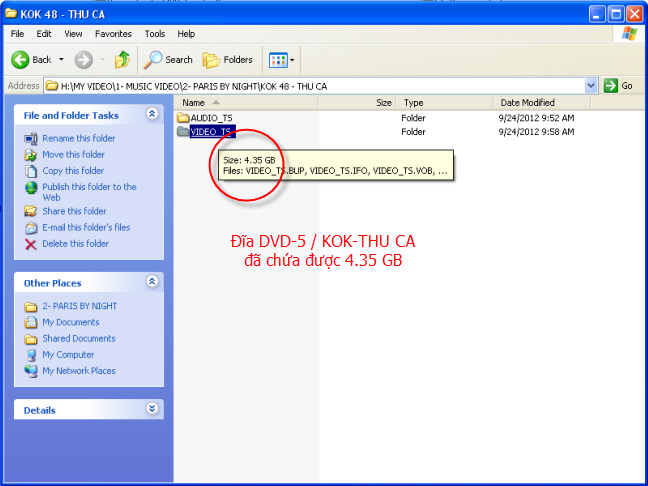Screen dimensions: 648x486
Task: Click the VIDEO_TS folder icon
Action: point(183,131)
